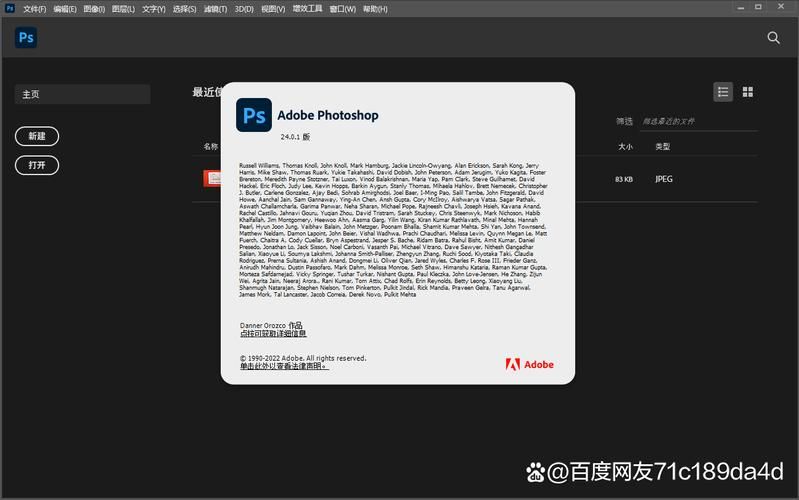Sort by the 名称 column header

pos(210,147)
